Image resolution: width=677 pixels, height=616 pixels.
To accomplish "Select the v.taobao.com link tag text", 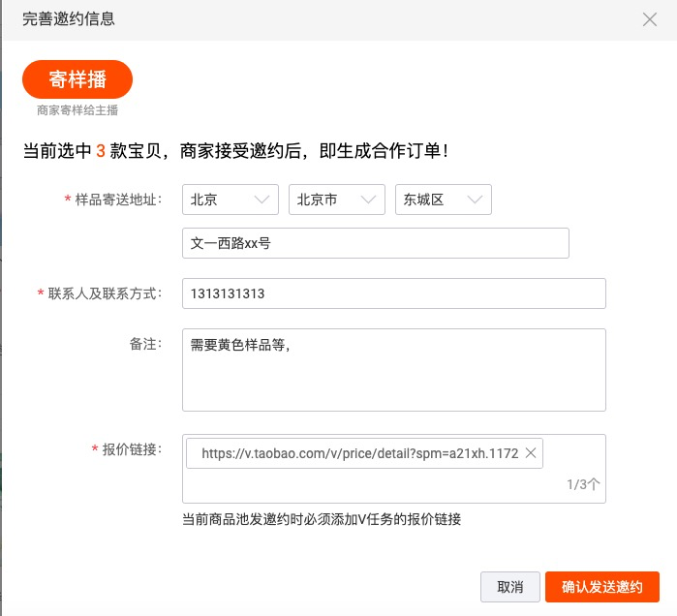I will [x=359, y=453].
